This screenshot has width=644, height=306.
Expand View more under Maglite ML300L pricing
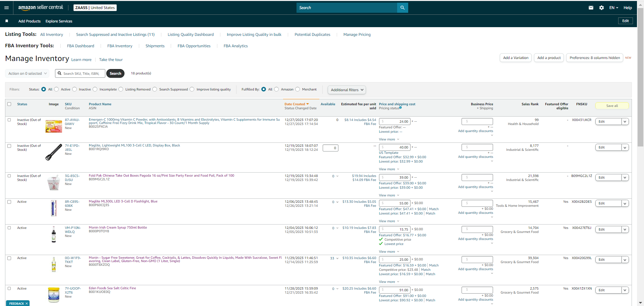pyautogui.click(x=389, y=221)
